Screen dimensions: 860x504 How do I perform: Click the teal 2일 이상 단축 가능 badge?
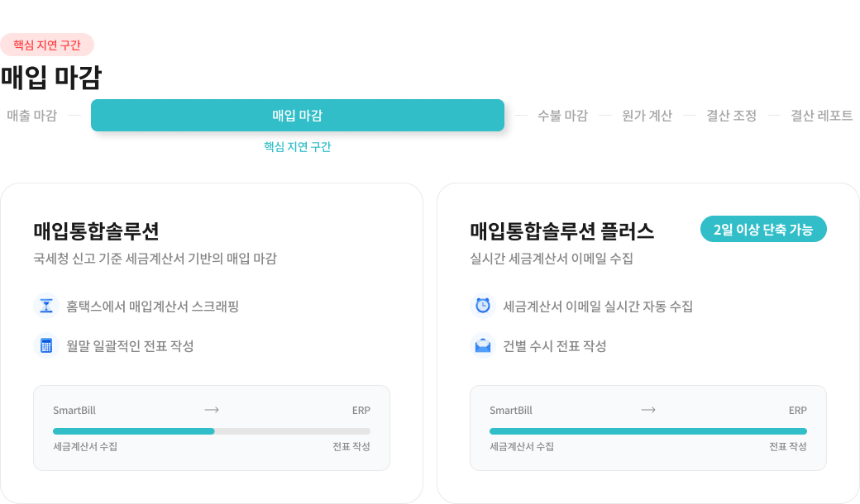[763, 229]
